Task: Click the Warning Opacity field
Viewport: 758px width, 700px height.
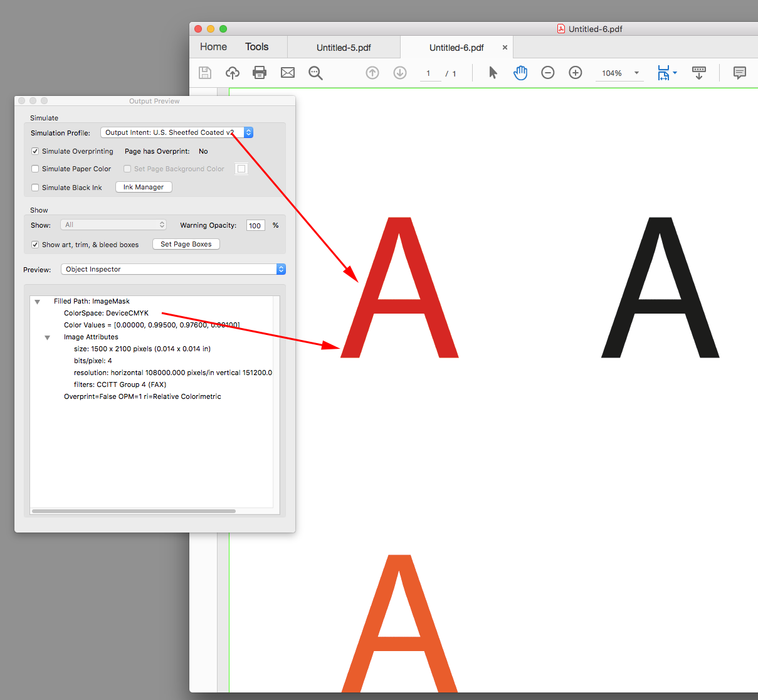Action: pos(255,225)
